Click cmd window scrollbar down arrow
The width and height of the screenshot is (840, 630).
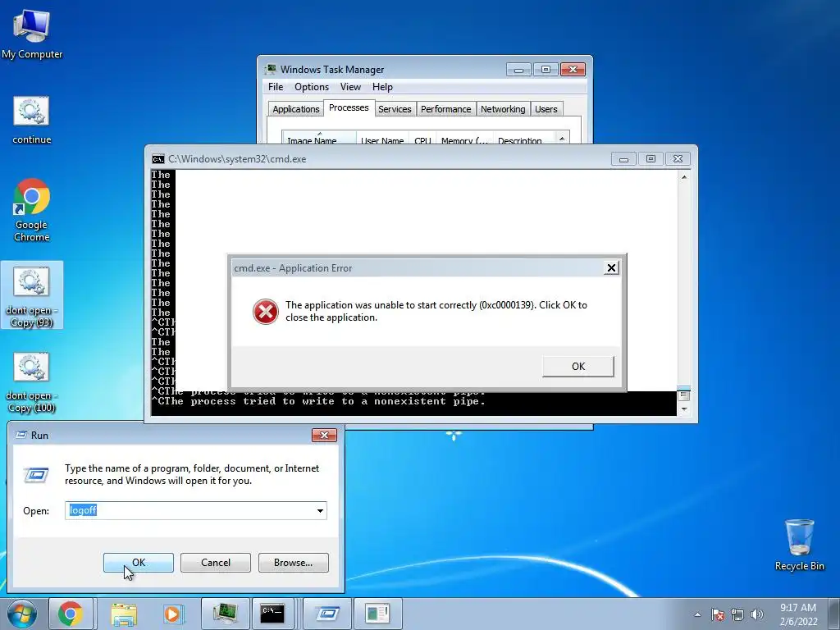coord(684,409)
